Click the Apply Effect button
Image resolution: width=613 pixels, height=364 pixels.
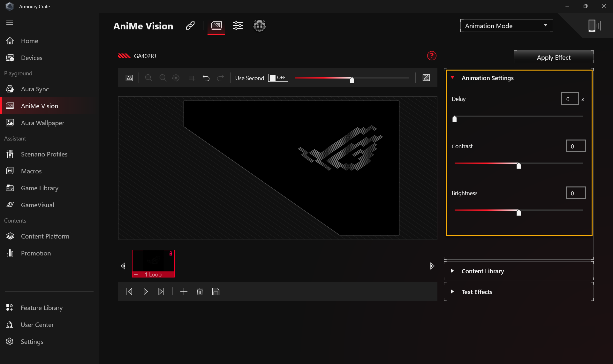tap(554, 57)
